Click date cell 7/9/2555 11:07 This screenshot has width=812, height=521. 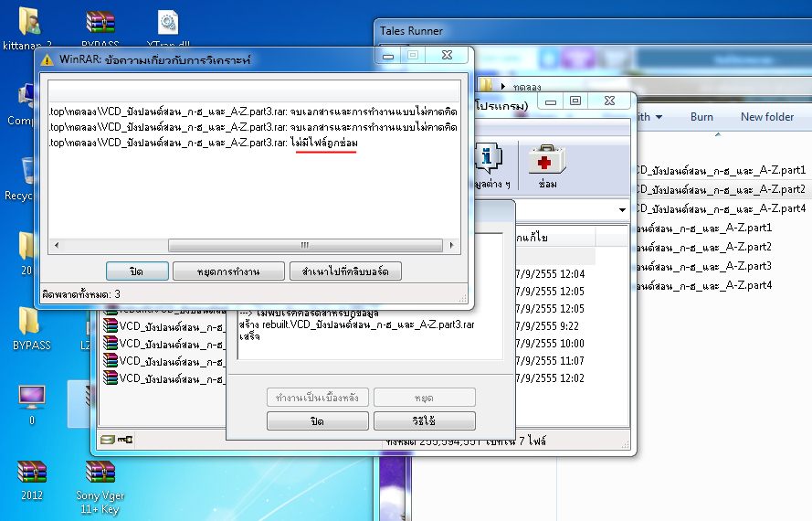[550, 361]
